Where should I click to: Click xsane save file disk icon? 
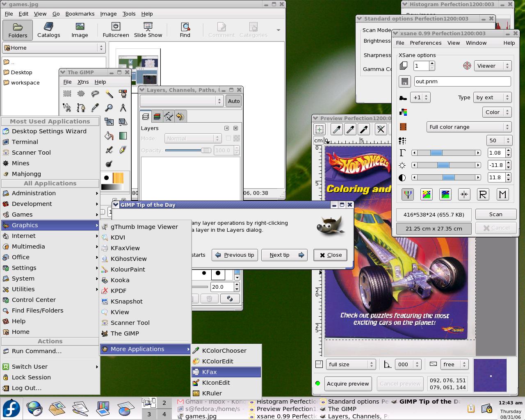[404, 81]
